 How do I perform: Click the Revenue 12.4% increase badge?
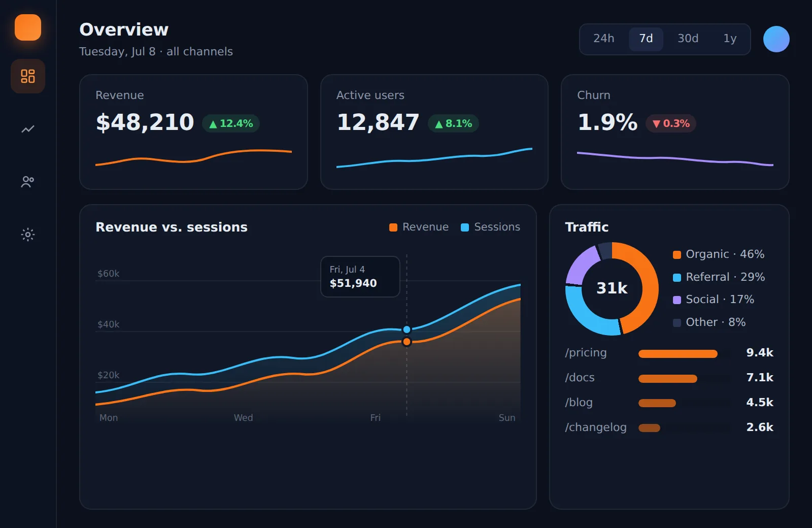coord(231,123)
